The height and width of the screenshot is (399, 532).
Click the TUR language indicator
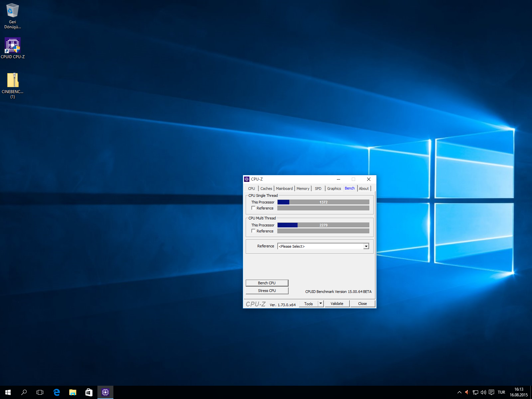pyautogui.click(x=501, y=392)
